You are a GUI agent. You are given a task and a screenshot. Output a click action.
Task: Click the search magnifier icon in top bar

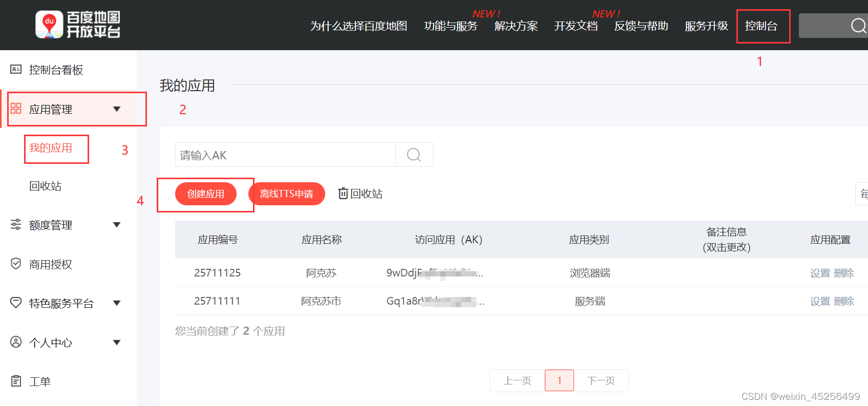point(859,26)
